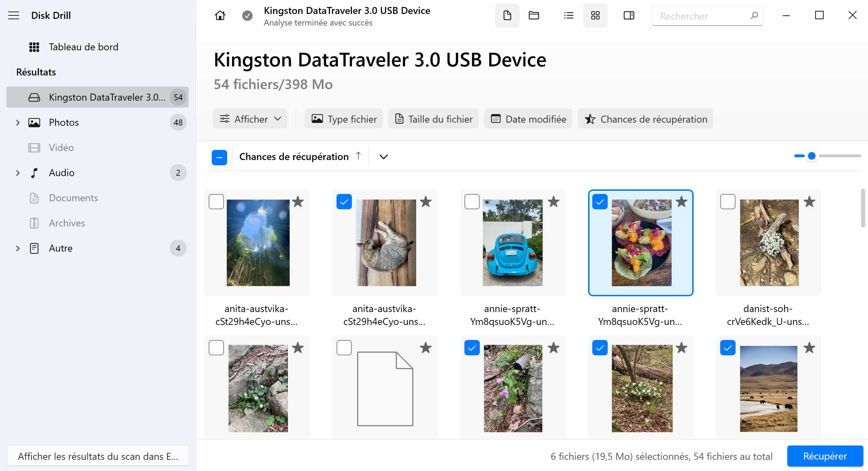Image resolution: width=868 pixels, height=471 pixels.
Task: Check the blue car photo checkbox
Action: 472,202
